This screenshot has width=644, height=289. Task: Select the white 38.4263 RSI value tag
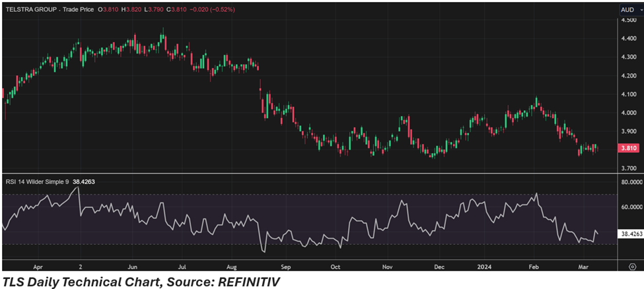click(x=630, y=234)
